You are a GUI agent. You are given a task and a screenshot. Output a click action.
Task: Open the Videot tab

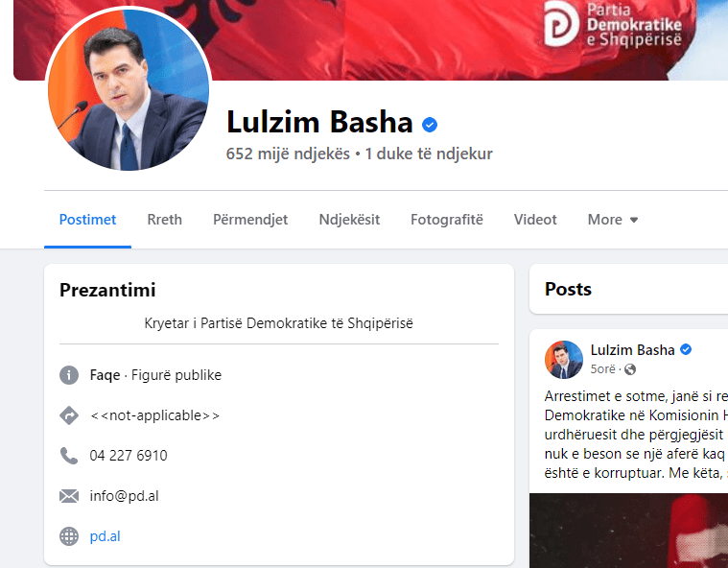[535, 219]
